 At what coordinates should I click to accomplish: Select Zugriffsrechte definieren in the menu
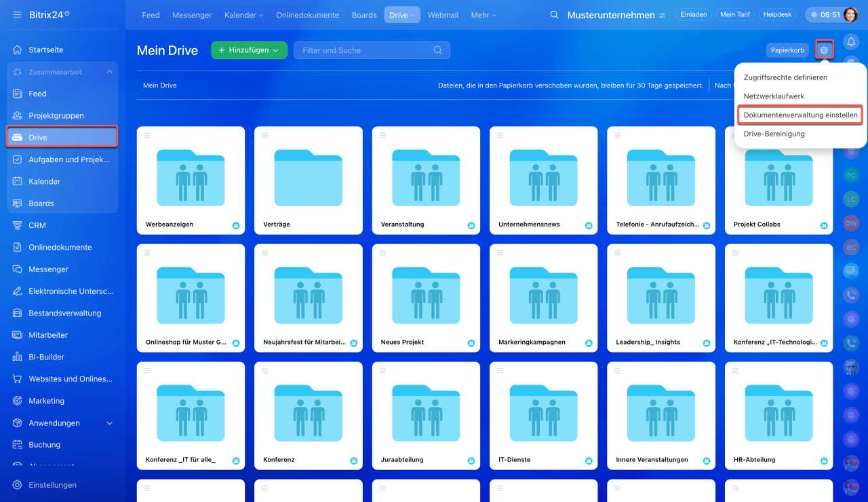tap(785, 77)
